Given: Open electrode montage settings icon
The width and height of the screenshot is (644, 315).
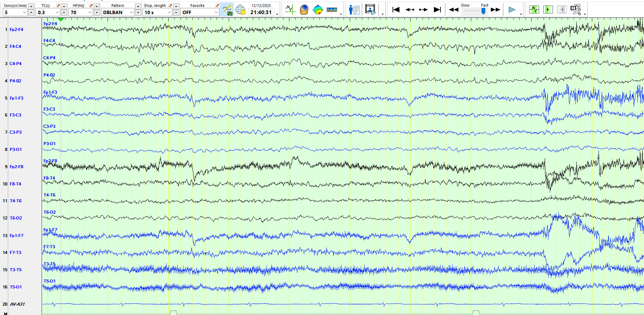Looking at the screenshot, I should pyautogui.click(x=240, y=10).
